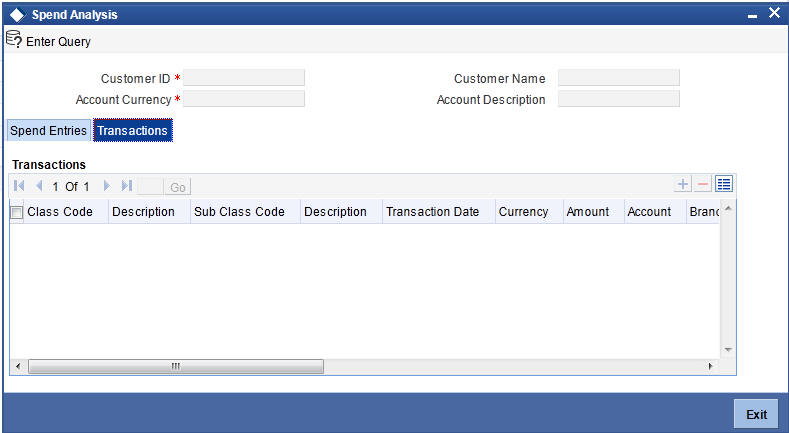Add a row with the plus icon
Screen dimensions: 789x433
[x=682, y=185]
